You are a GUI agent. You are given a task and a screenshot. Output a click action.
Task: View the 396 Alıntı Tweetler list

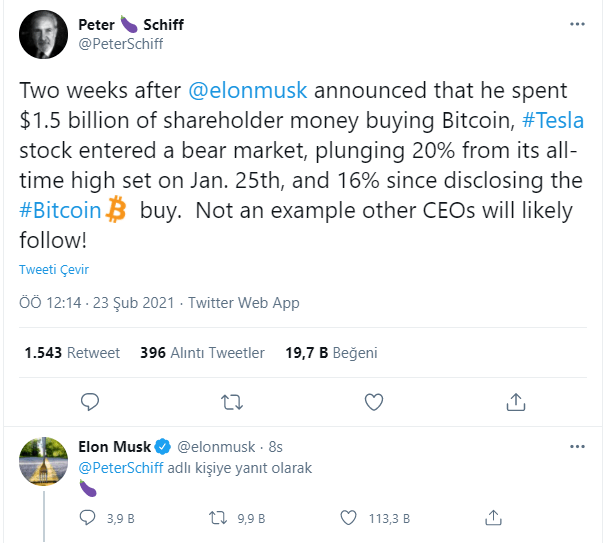click(202, 352)
